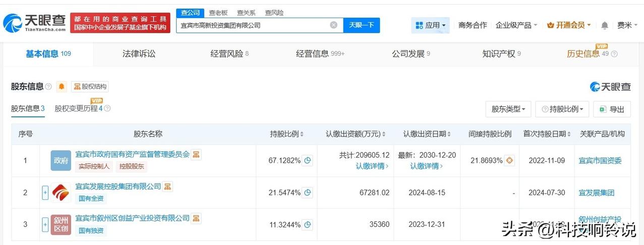Click the help icon next to 股权变更历程
This screenshot has width=644, height=245.
pyautogui.click(x=107, y=108)
